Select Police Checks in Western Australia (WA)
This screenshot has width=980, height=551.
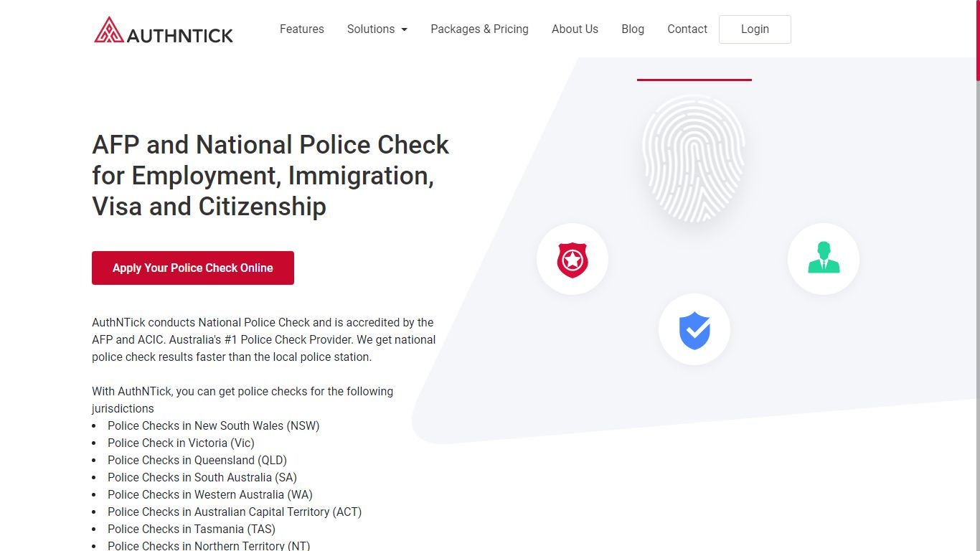210,494
